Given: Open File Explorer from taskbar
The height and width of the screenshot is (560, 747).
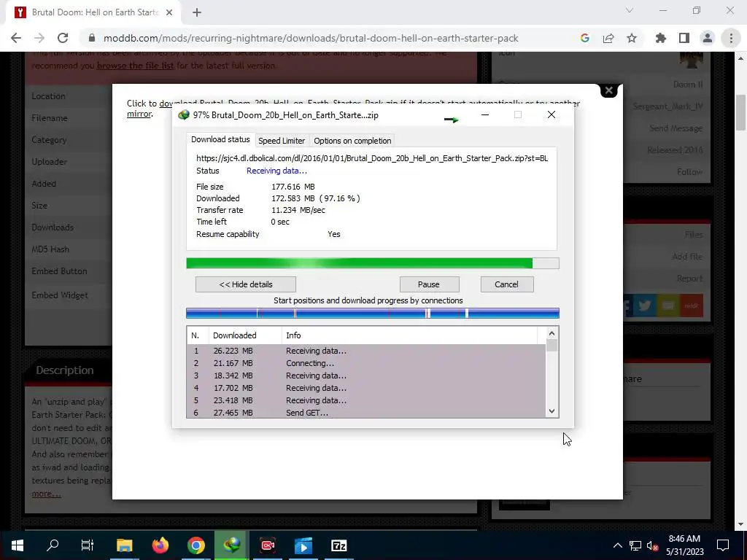Looking at the screenshot, I should [x=124, y=545].
